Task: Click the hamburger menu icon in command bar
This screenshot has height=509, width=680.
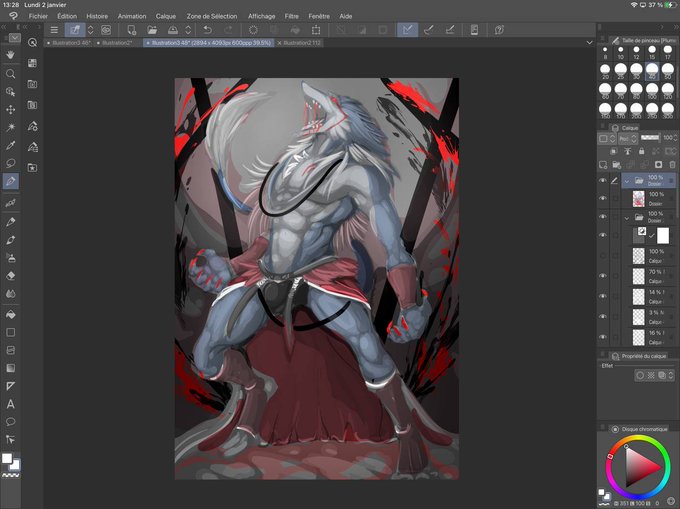Action: pyautogui.click(x=54, y=30)
